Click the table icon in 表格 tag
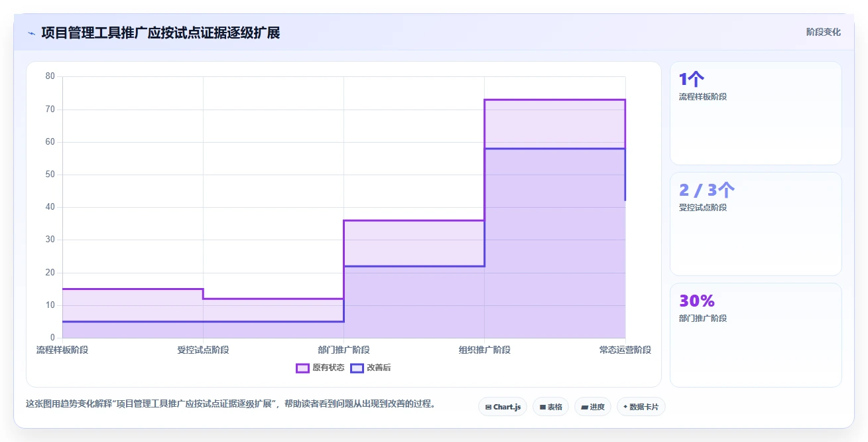 click(x=542, y=407)
